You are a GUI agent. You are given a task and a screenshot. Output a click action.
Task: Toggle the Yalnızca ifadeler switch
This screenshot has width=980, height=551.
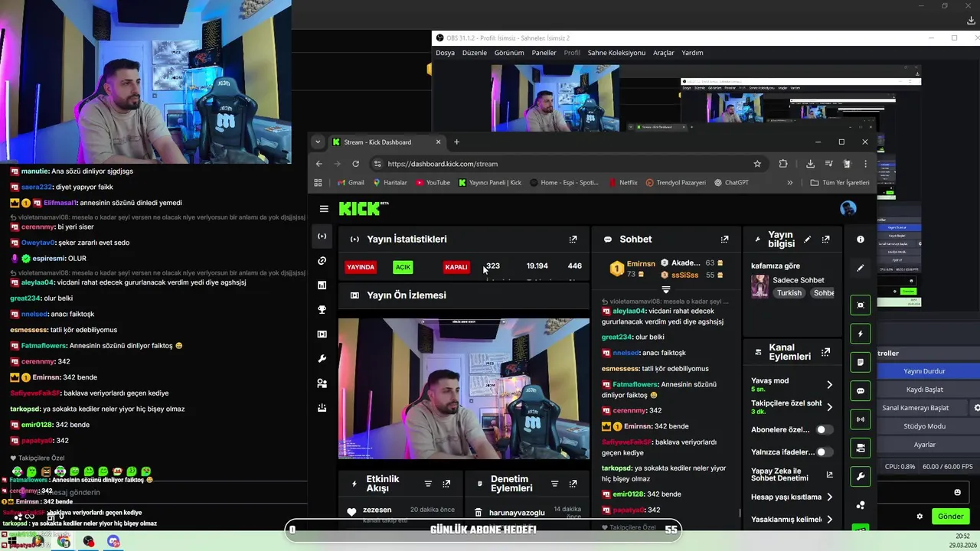825,452
